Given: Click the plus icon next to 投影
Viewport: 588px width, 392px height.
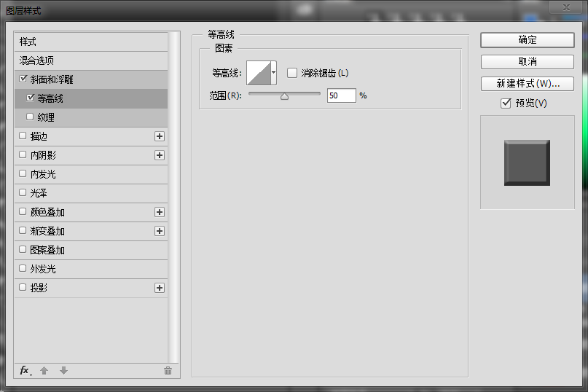Looking at the screenshot, I should pyautogui.click(x=160, y=288).
